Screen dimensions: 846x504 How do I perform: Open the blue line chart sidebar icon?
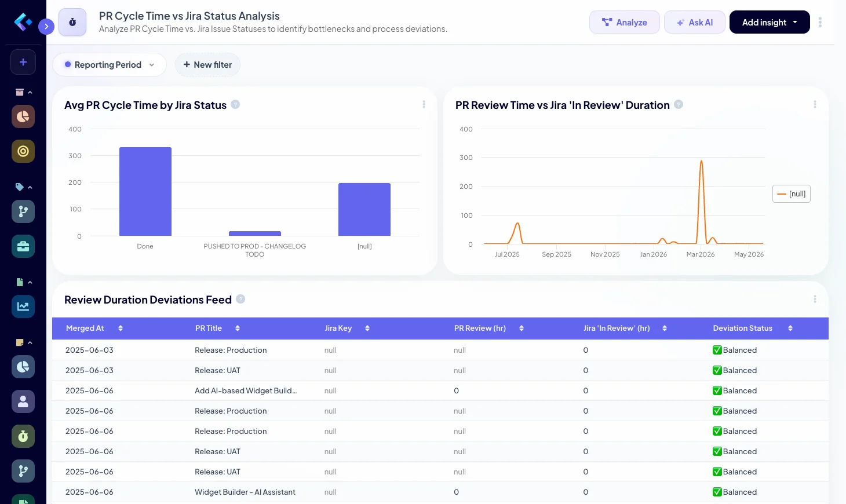[23, 306]
